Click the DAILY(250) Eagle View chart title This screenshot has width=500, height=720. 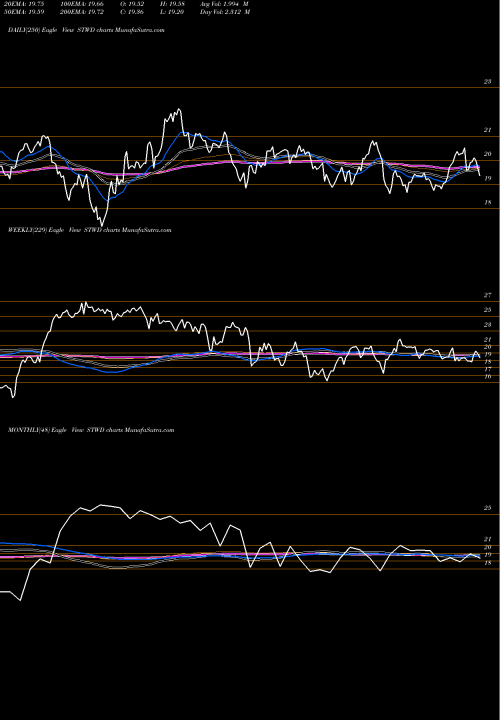coord(86,30)
